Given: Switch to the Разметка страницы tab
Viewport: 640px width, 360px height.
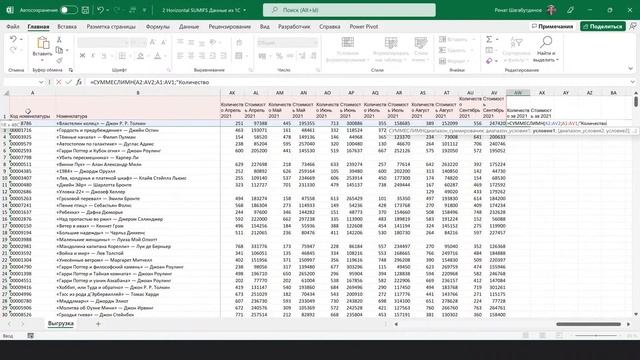Looking at the screenshot, I should click(111, 27).
